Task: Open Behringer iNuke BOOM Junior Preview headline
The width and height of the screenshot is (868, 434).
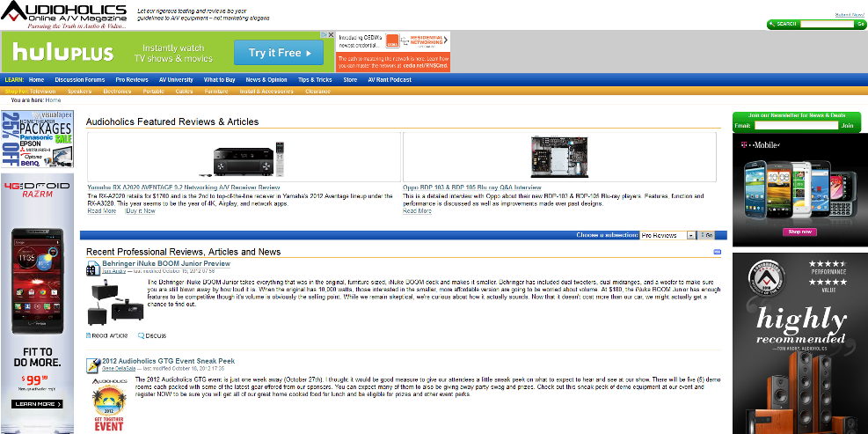Action: click(x=166, y=263)
